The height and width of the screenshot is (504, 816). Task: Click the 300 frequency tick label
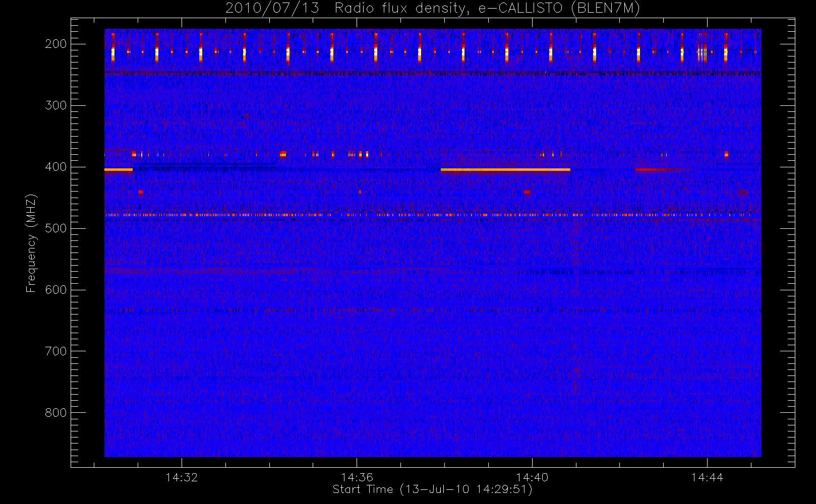point(55,105)
